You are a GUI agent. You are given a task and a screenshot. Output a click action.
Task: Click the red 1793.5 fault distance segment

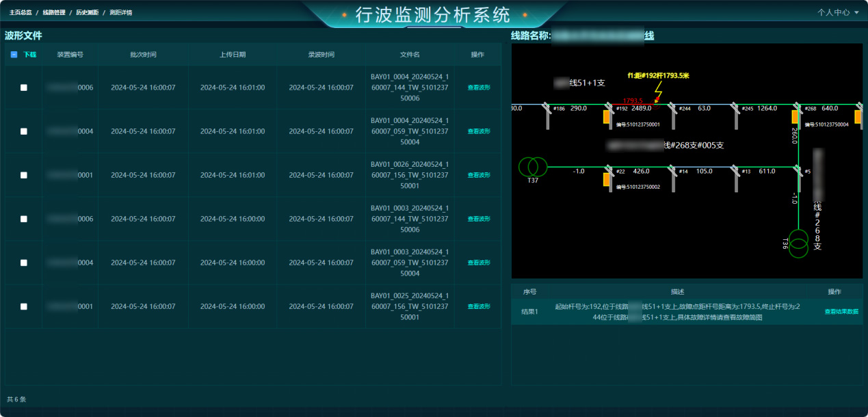pos(633,105)
